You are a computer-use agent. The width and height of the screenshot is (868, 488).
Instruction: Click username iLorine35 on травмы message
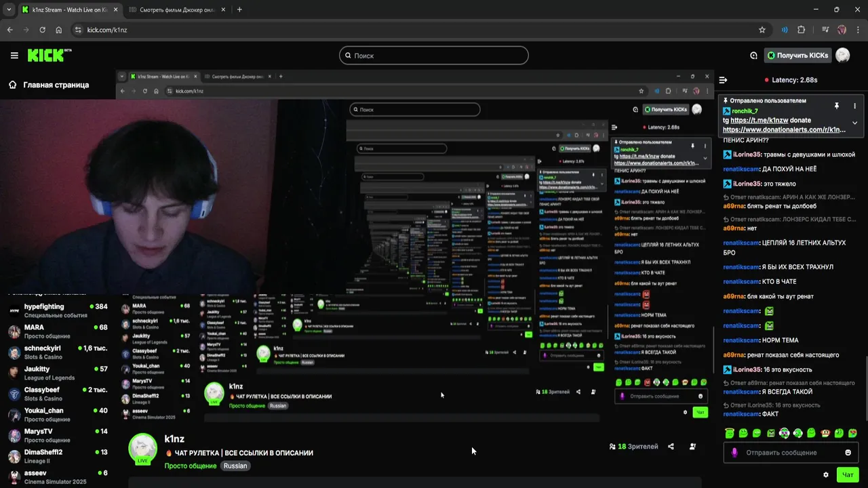(x=747, y=155)
